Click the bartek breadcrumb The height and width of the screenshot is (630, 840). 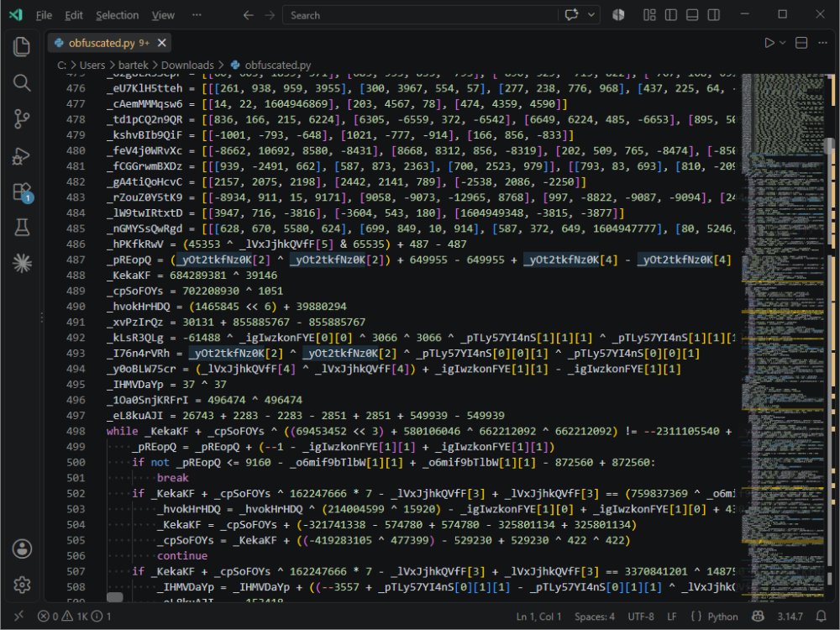pyautogui.click(x=133, y=65)
